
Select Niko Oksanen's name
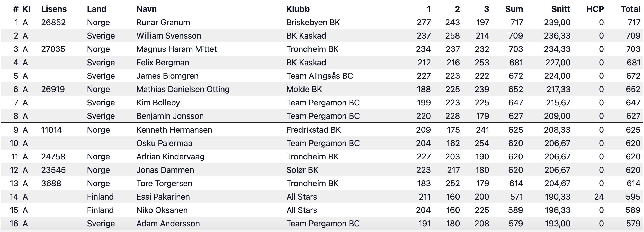point(162,210)
